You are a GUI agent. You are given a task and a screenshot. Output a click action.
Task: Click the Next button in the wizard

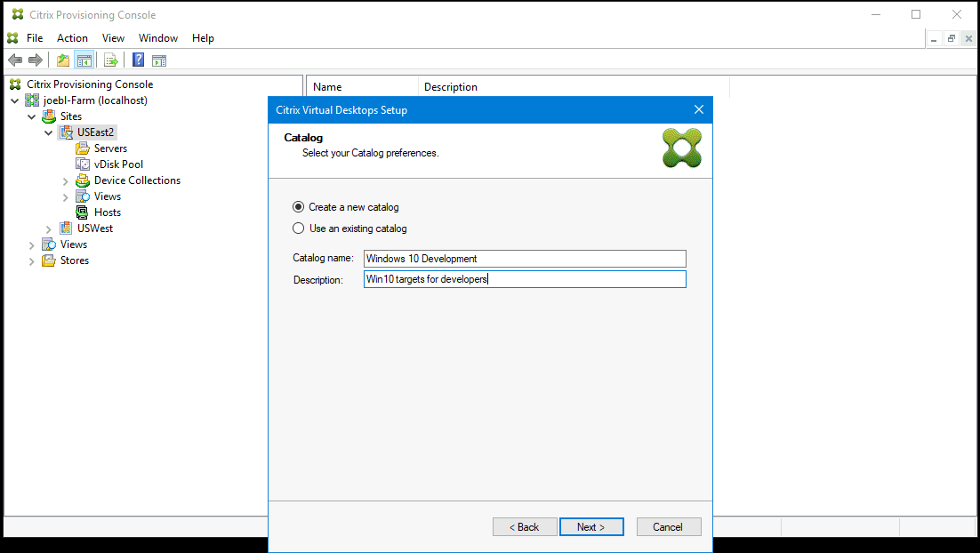click(591, 526)
